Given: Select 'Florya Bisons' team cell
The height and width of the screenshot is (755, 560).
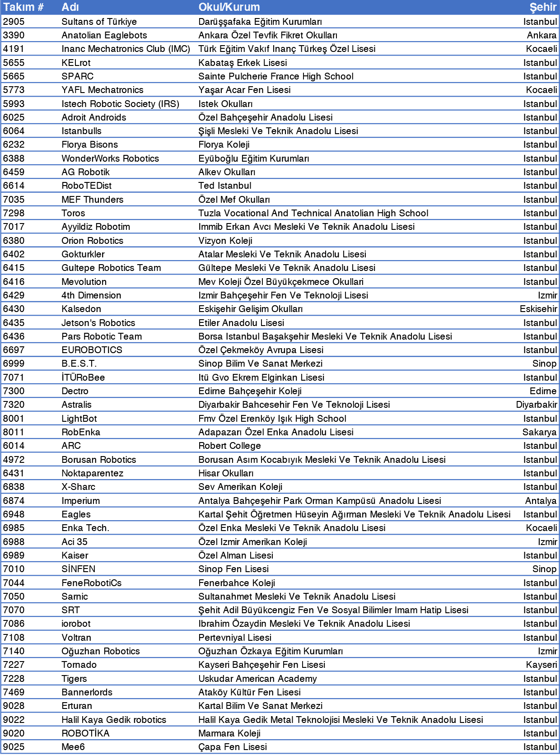Looking at the screenshot, I should (x=89, y=144).
